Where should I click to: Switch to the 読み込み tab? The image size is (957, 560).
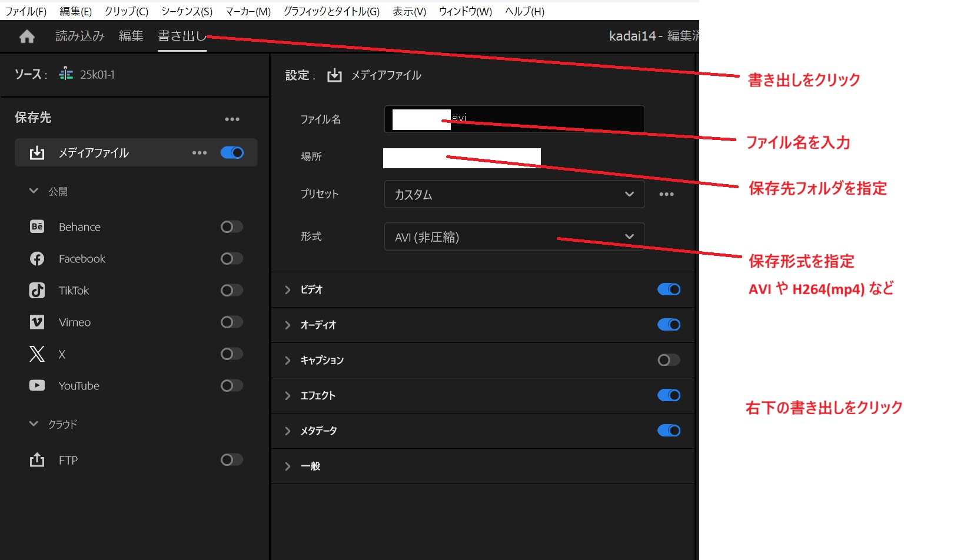[x=80, y=36]
